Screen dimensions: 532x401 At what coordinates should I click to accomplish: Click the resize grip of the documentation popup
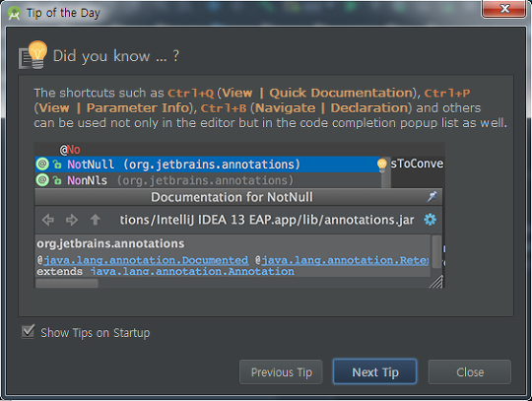436,282
